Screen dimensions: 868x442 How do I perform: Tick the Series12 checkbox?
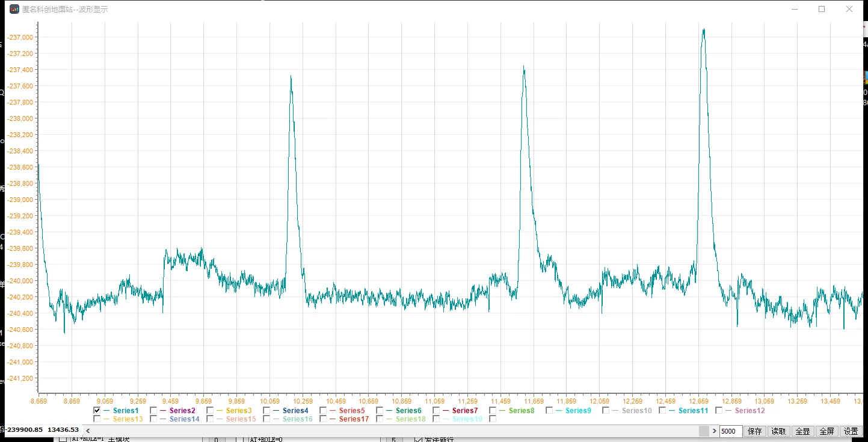(x=719, y=411)
